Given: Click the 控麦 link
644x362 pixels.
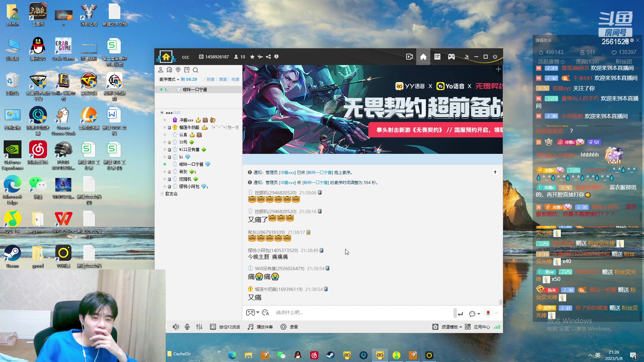Looking at the screenshot, I should pos(210,79).
